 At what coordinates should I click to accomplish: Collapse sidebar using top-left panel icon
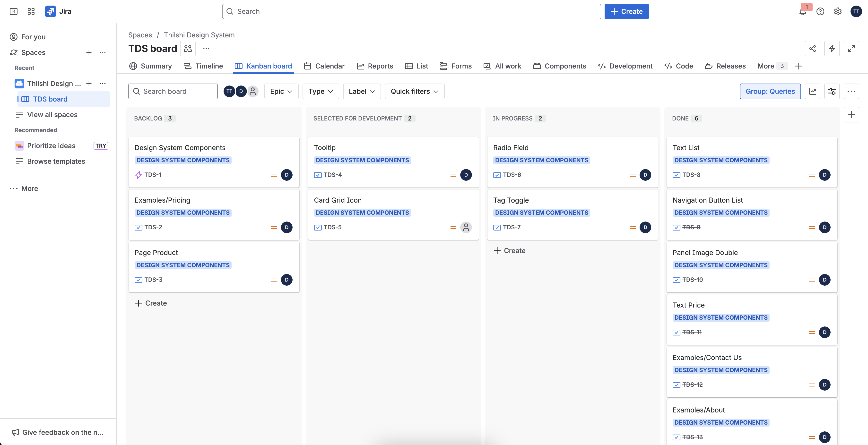coord(13,11)
